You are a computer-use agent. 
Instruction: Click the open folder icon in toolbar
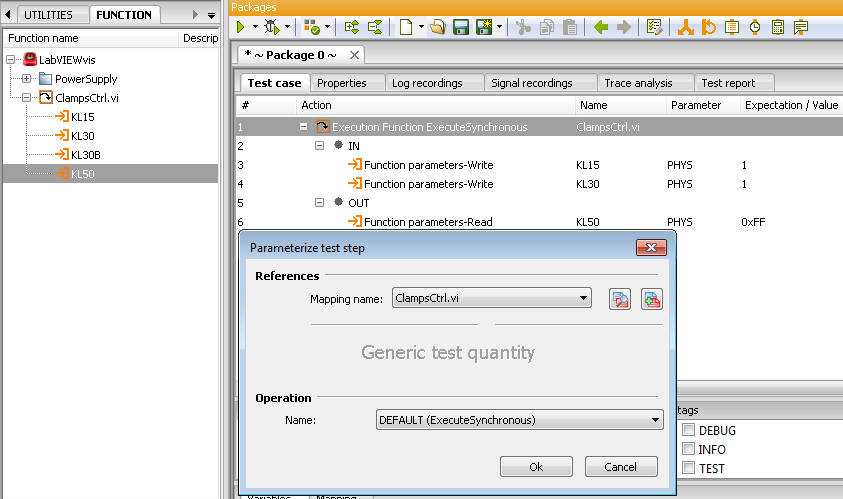438,27
